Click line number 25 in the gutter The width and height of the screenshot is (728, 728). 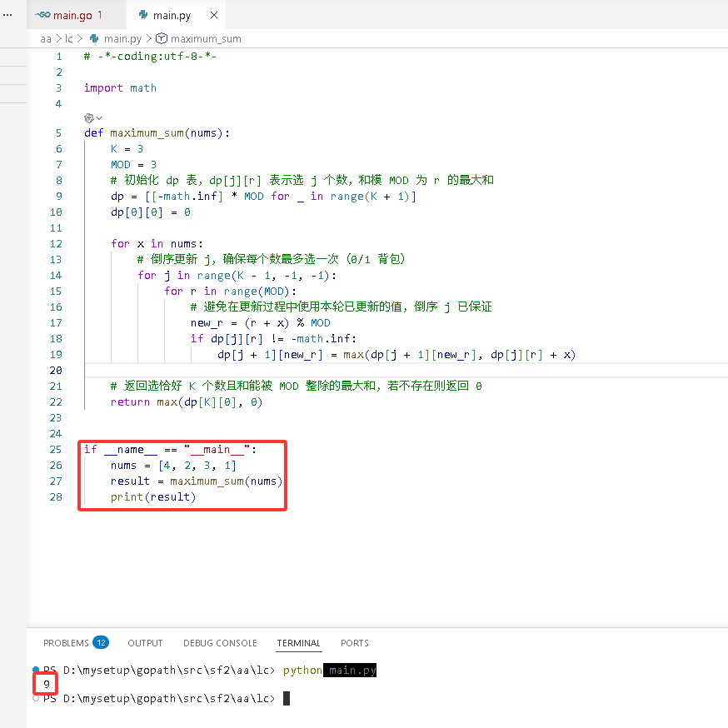click(x=56, y=450)
